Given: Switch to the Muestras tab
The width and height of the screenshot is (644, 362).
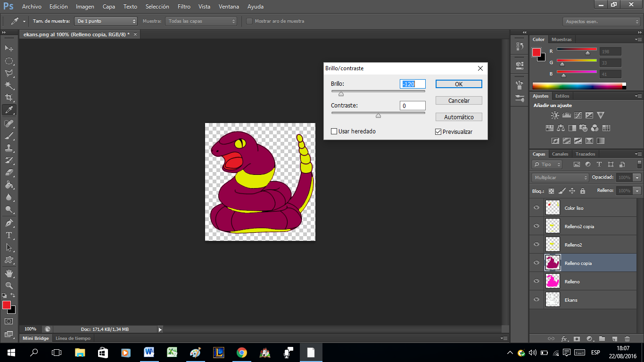Looking at the screenshot, I should pyautogui.click(x=561, y=40).
